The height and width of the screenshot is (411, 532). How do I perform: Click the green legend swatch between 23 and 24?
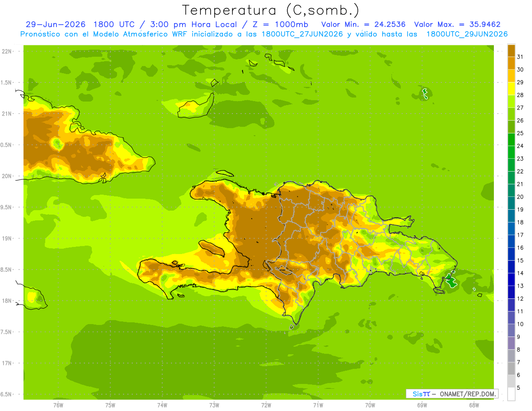[511, 152]
